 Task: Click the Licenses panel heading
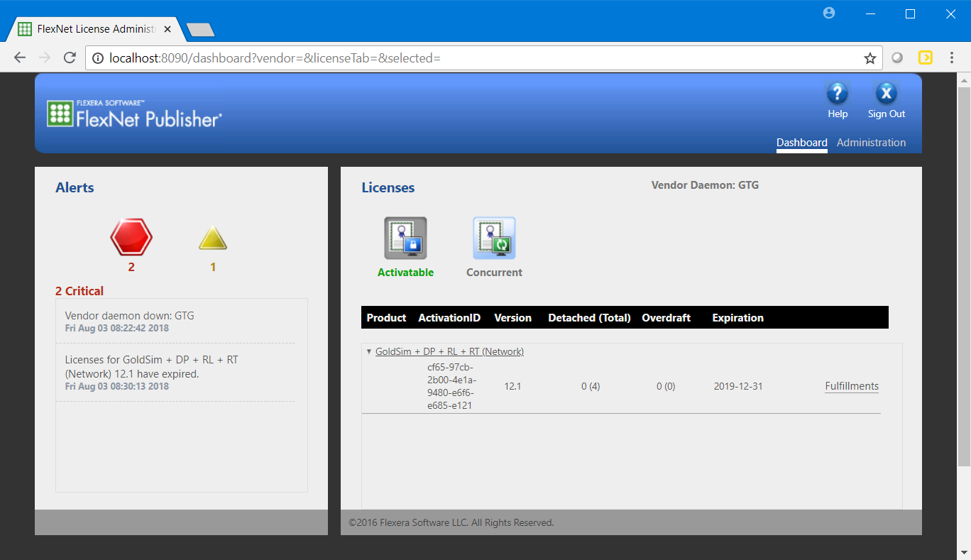(388, 187)
